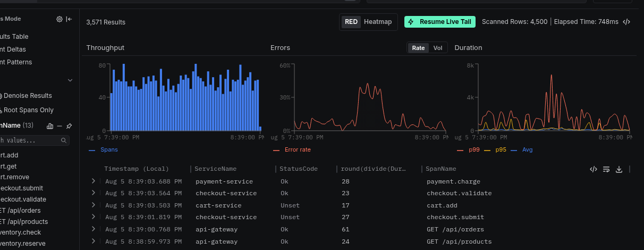Switch Errors chart to Rate
The height and width of the screenshot is (250, 644).
coord(418,48)
